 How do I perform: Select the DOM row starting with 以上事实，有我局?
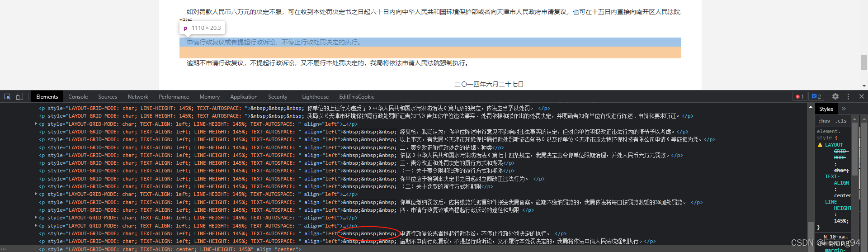403,139
